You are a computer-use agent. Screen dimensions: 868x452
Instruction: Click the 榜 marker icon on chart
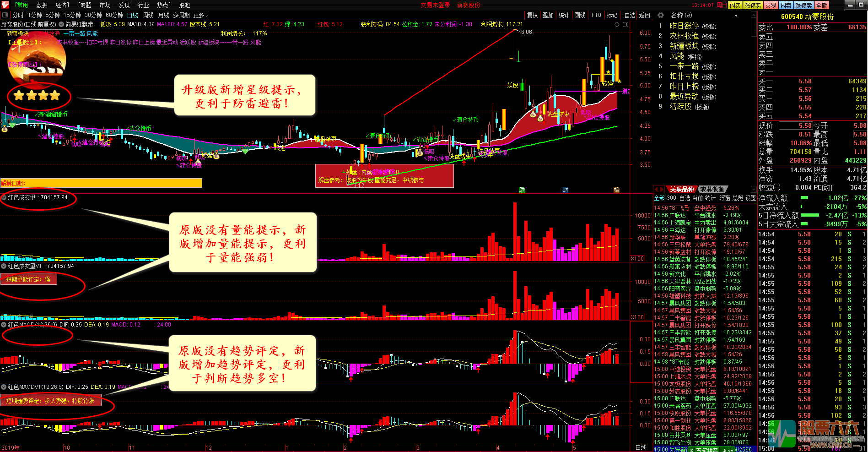[x=616, y=190]
